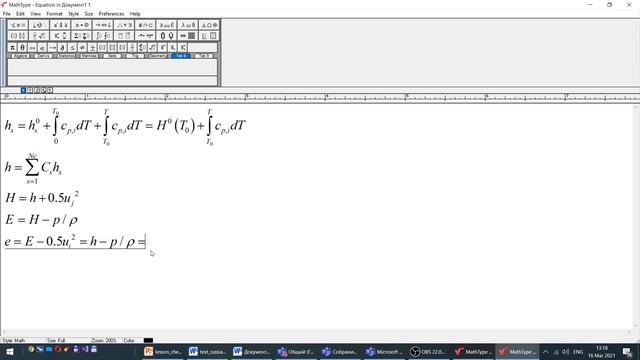Image resolution: width=640 pixels, height=360 pixels.
Task: Insert the element-of symbol from small bar
Action: [42, 48]
